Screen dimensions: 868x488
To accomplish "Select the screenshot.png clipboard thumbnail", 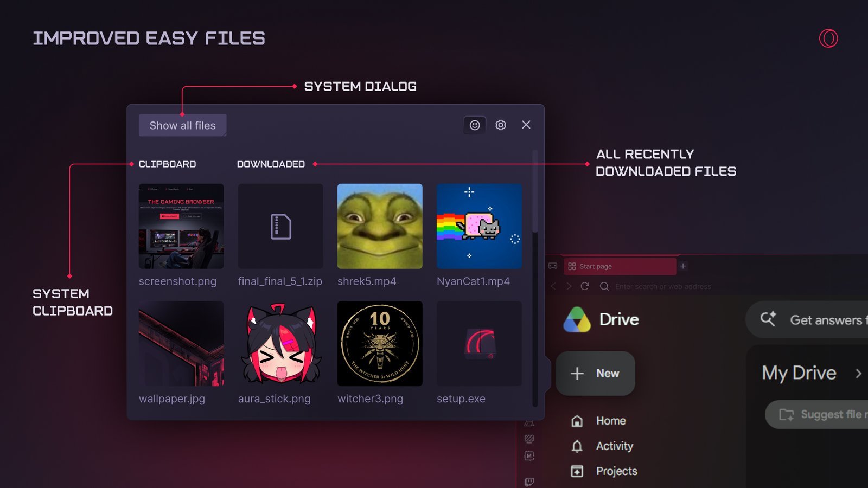I will (181, 226).
